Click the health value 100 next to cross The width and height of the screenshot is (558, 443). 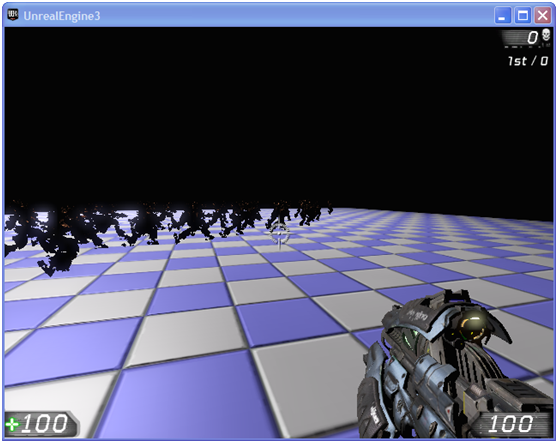(45, 423)
